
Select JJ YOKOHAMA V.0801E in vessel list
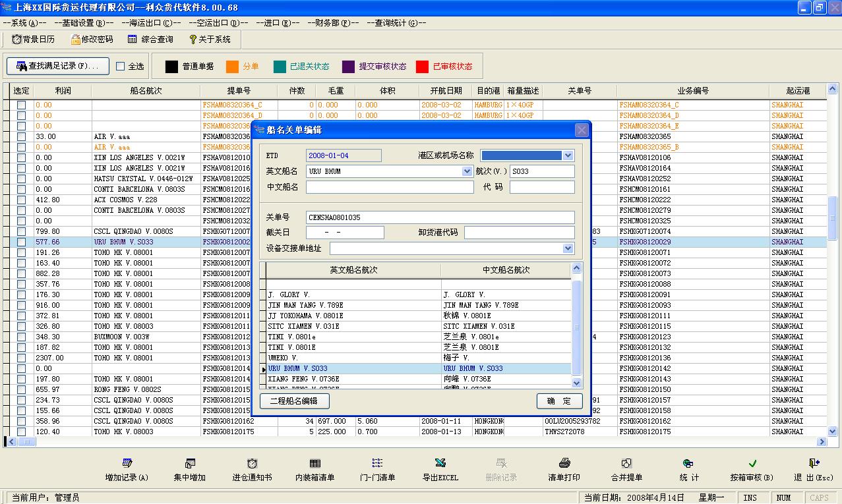click(354, 316)
